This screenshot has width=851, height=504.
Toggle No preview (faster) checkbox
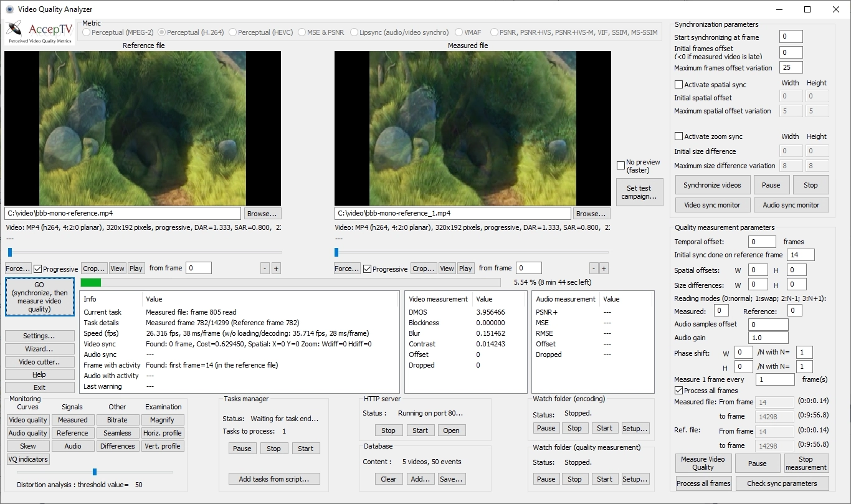coord(620,166)
